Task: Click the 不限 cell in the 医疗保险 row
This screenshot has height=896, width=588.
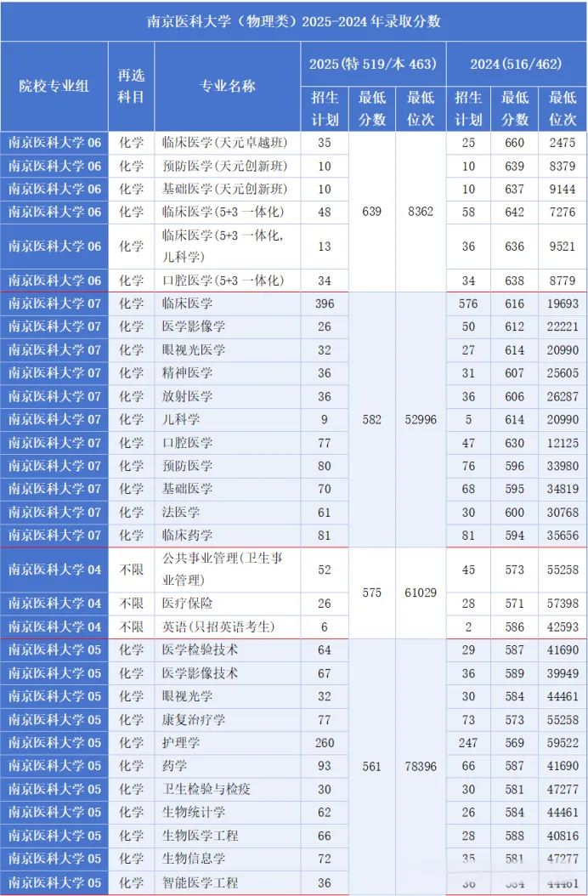Action: tap(131, 604)
